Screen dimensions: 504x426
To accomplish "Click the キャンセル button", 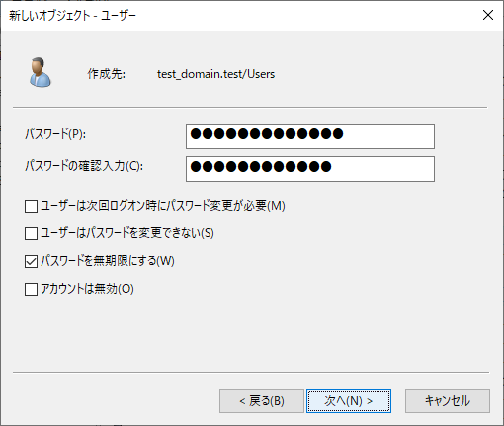I will coord(448,401).
